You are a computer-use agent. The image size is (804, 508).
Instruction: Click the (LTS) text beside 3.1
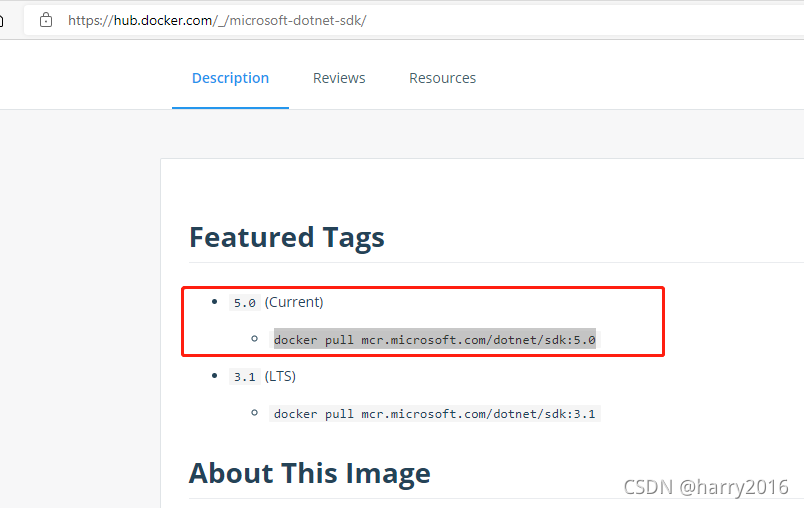coord(280,376)
